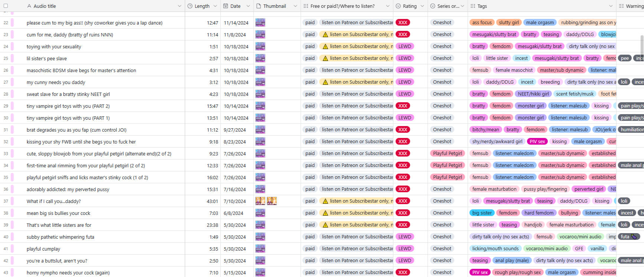Click the calendar icon in the Date header
This screenshot has height=277, width=644.
pos(226,6)
